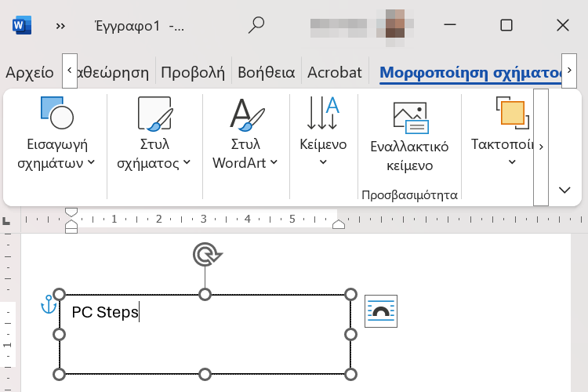Viewport: 588px width, 392px height.
Task: Click the Alt Text (Εναλλακτικό κείμενο) icon
Action: pyautogui.click(x=409, y=117)
